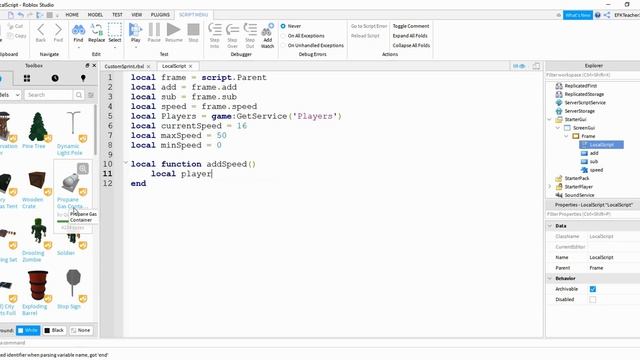Click Reload Script

coord(365,36)
